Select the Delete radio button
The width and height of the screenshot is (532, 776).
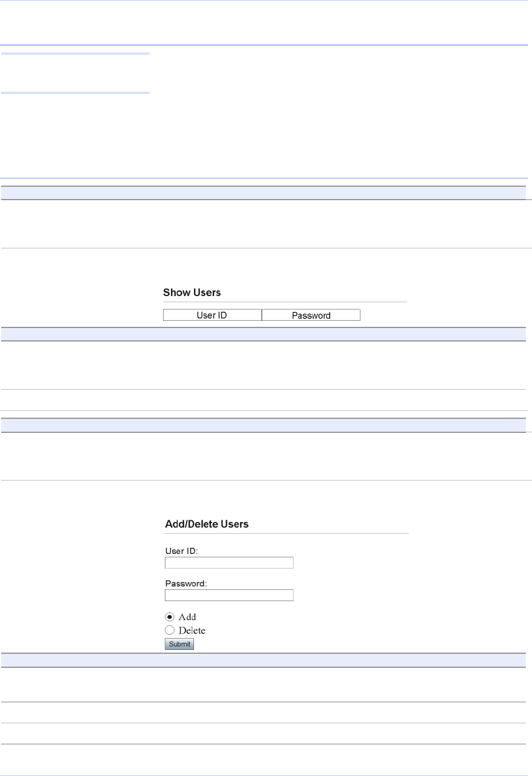(170, 630)
